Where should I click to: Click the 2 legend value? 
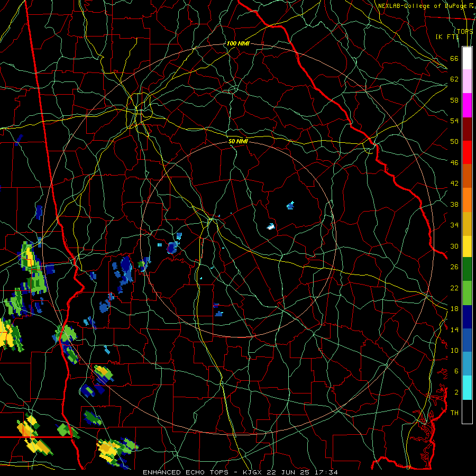[456, 392]
